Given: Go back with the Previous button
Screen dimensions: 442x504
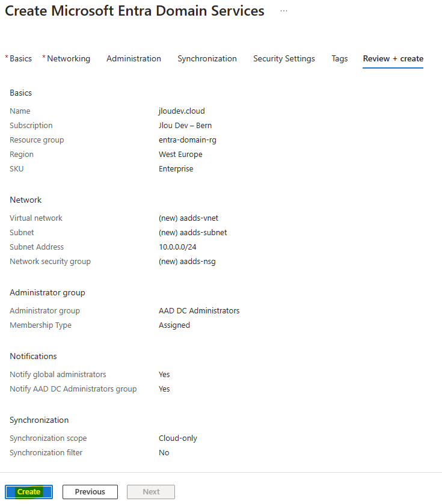Looking at the screenshot, I should (x=90, y=491).
